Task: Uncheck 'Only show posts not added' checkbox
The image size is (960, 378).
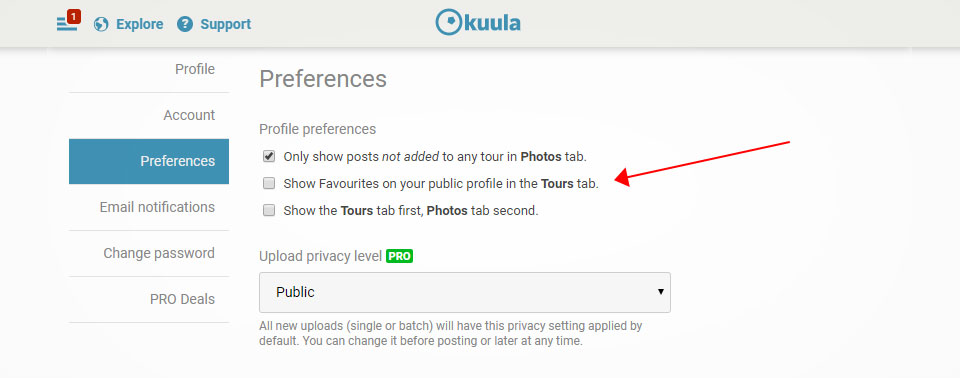Action: 269,156
